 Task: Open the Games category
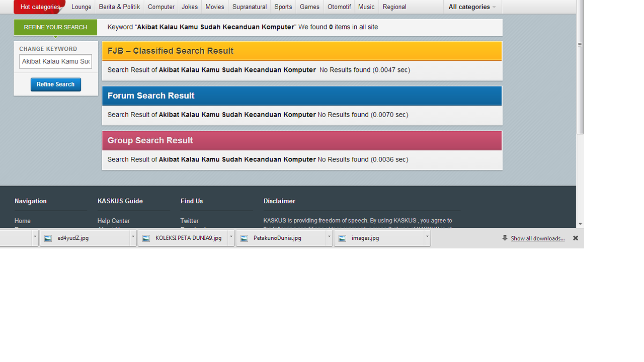click(309, 7)
